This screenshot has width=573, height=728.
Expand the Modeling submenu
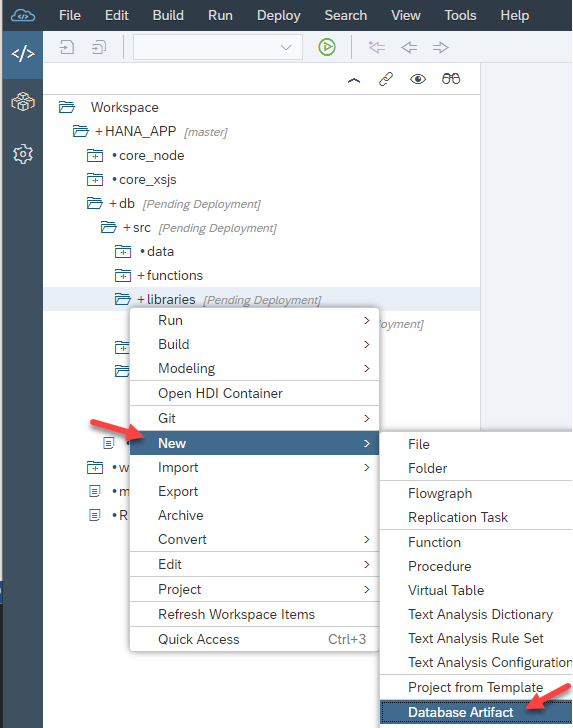click(x=254, y=368)
